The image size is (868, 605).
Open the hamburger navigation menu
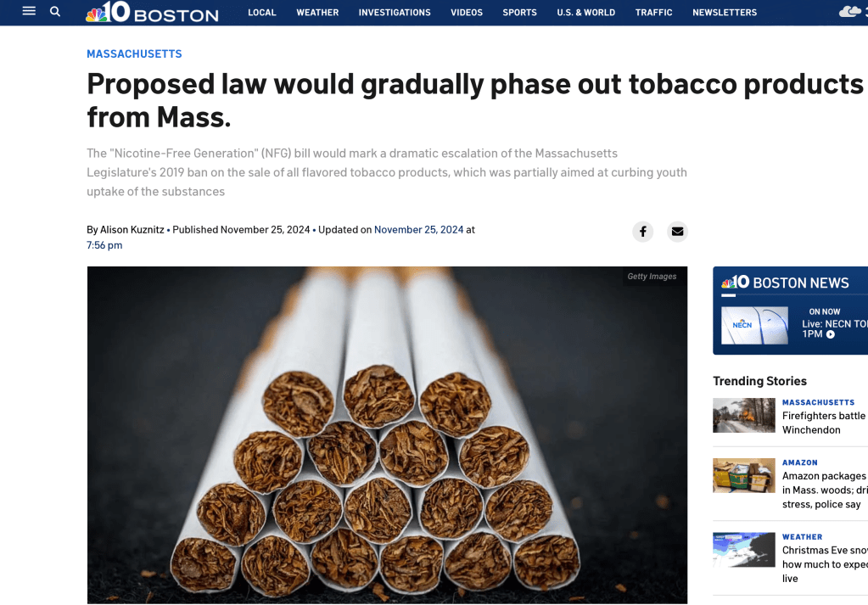[29, 11]
